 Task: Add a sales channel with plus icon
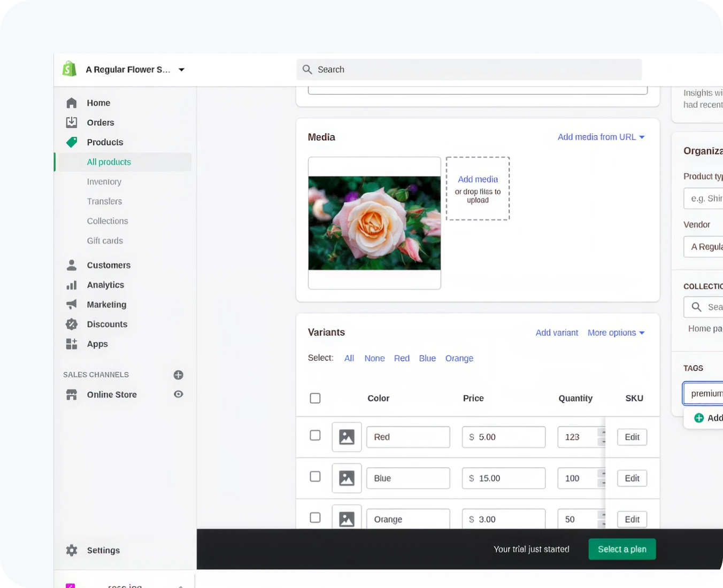coord(179,375)
